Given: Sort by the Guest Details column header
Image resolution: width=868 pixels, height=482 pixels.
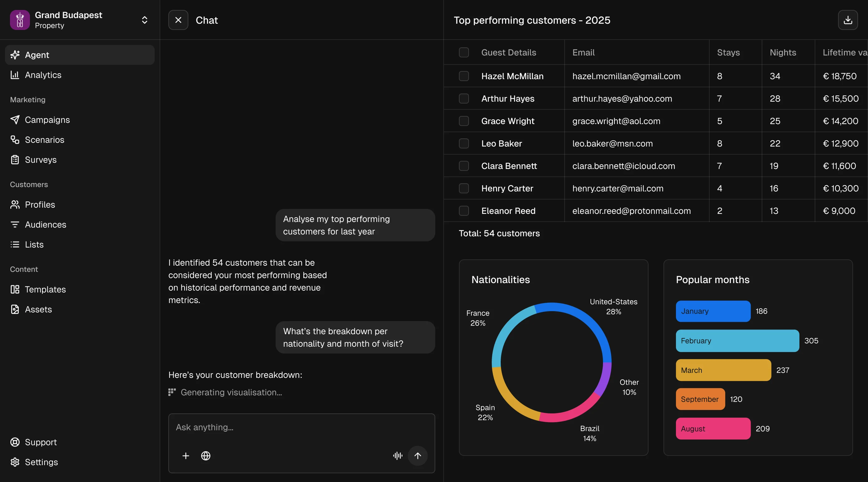Looking at the screenshot, I should pyautogui.click(x=509, y=52).
